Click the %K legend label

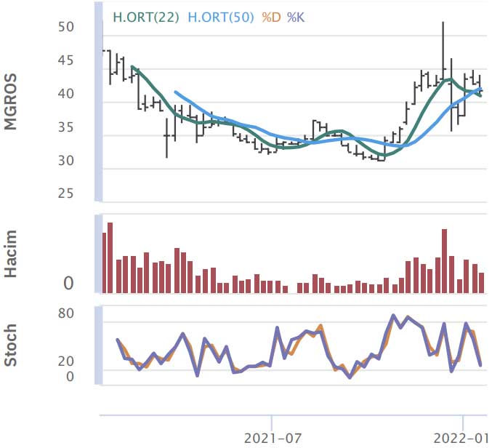(x=296, y=17)
